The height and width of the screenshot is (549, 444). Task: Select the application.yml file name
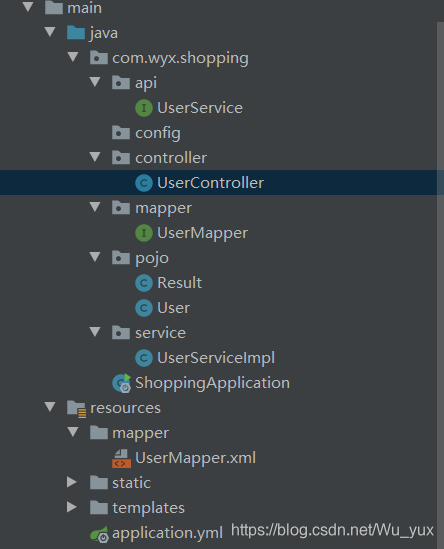[167, 533]
